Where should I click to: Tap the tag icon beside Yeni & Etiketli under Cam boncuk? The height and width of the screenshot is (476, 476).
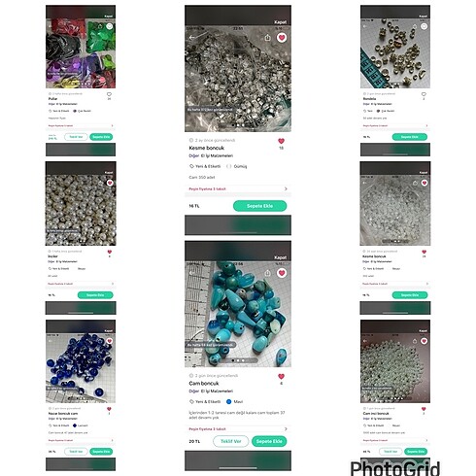pos(191,401)
